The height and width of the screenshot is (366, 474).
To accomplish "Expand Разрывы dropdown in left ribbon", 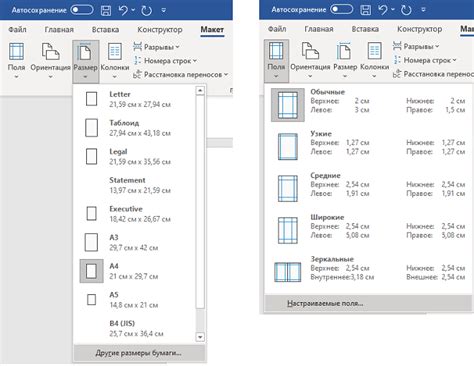I will click(156, 47).
